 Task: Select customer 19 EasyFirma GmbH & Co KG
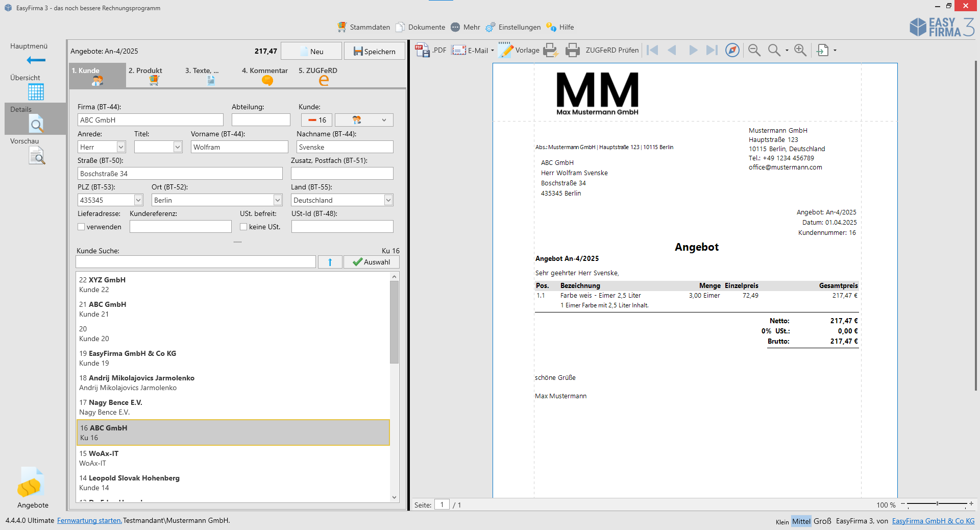tap(233, 358)
